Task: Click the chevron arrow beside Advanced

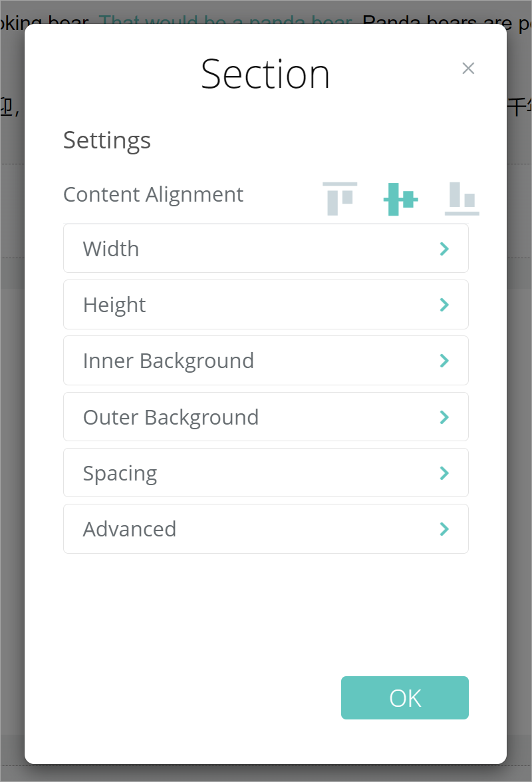Action: click(x=444, y=529)
